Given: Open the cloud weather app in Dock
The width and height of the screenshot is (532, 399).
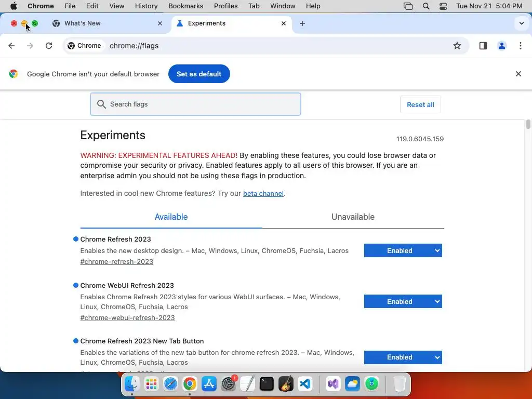Looking at the screenshot, I should click(x=353, y=384).
